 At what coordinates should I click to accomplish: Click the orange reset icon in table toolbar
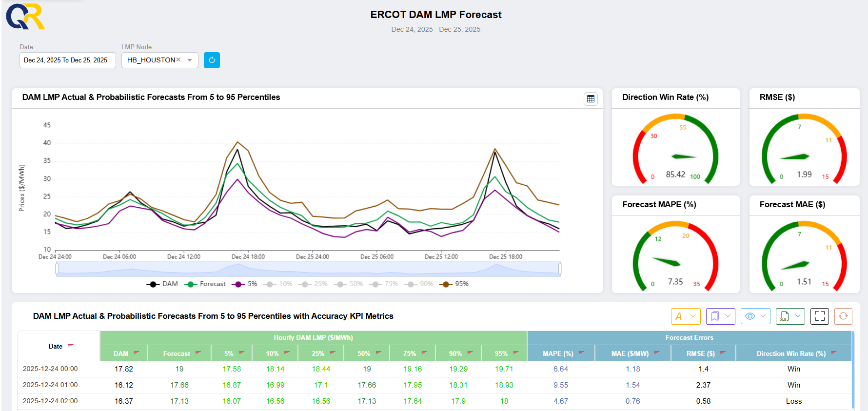[843, 316]
